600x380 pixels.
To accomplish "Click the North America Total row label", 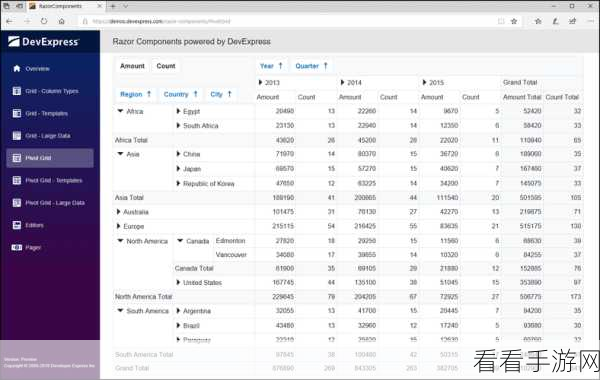I will pos(143,297).
